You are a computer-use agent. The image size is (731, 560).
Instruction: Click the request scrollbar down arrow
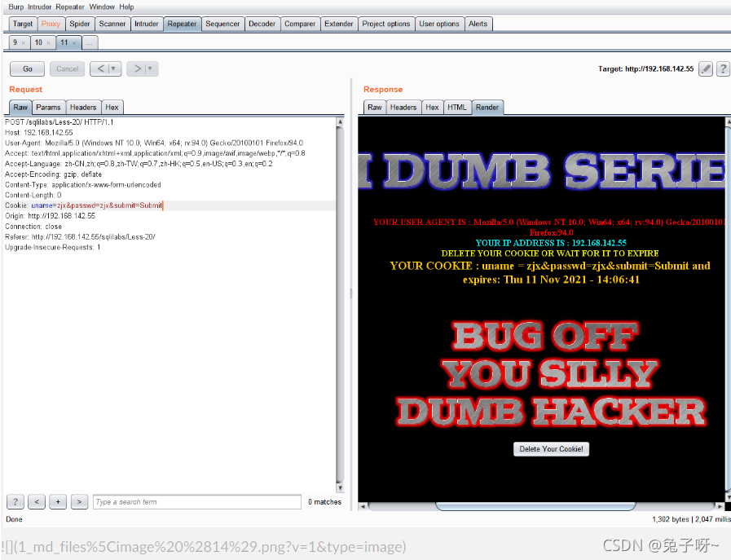click(x=340, y=487)
